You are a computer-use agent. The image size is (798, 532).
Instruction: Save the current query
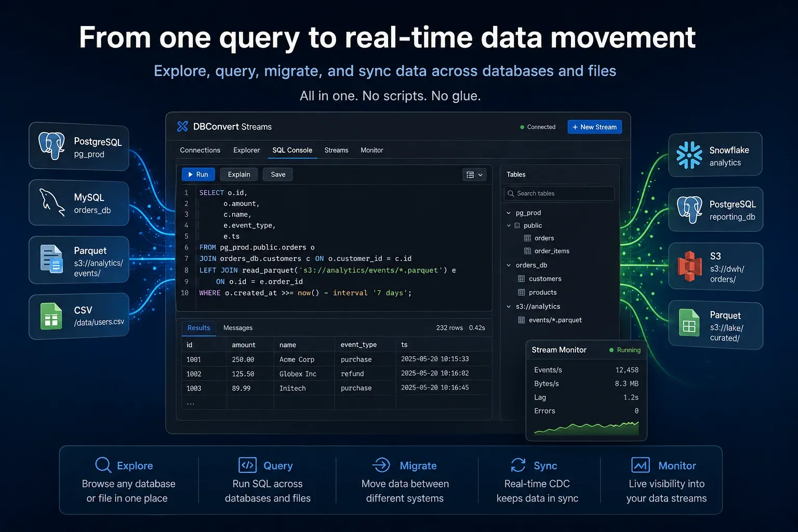coord(278,175)
